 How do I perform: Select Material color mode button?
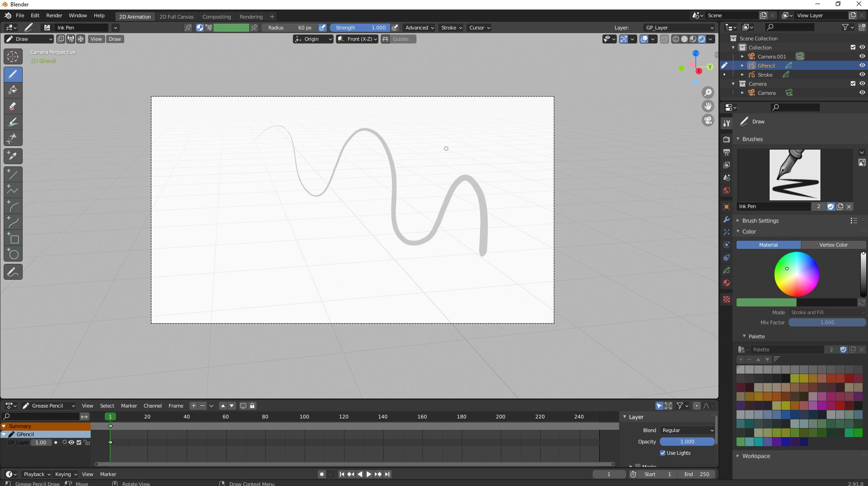tap(768, 245)
